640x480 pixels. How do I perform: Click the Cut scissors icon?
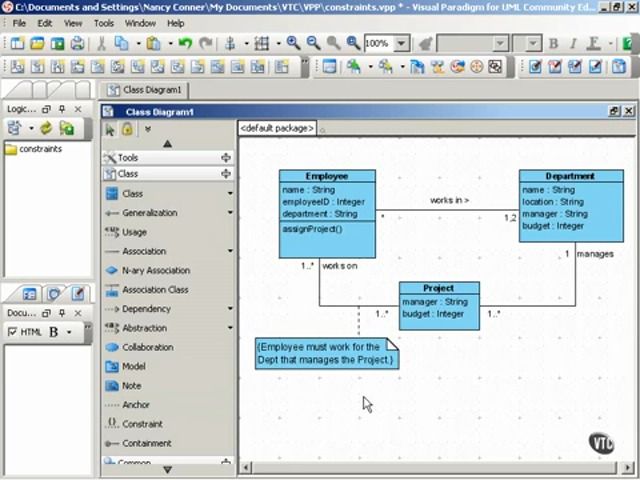point(101,43)
